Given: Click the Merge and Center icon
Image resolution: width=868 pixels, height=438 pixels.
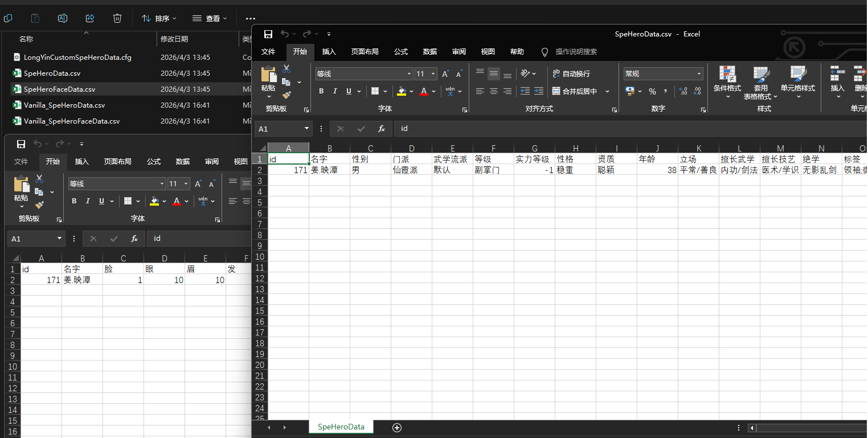Looking at the screenshot, I should 556,91.
